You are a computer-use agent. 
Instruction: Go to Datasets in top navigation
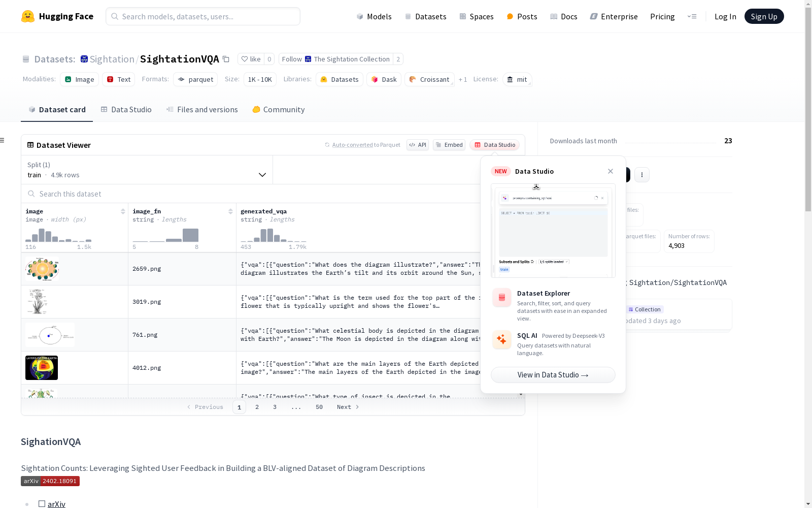click(425, 16)
